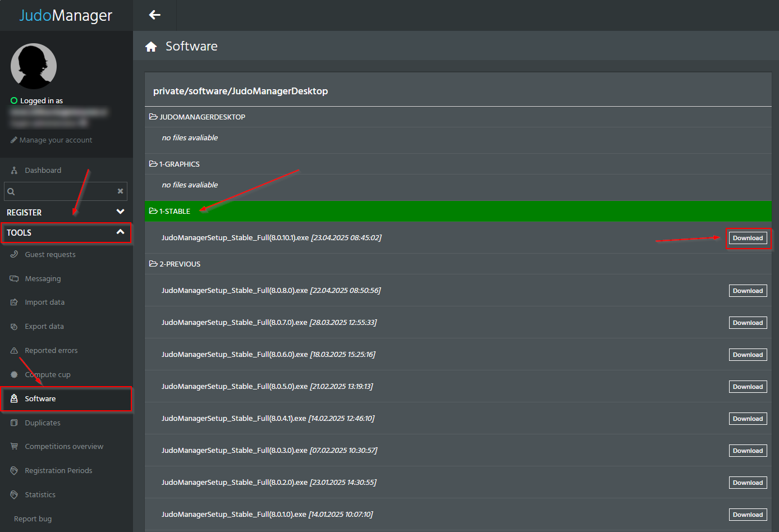Click the Compute cup icon
The height and width of the screenshot is (532, 779).
[x=14, y=374]
